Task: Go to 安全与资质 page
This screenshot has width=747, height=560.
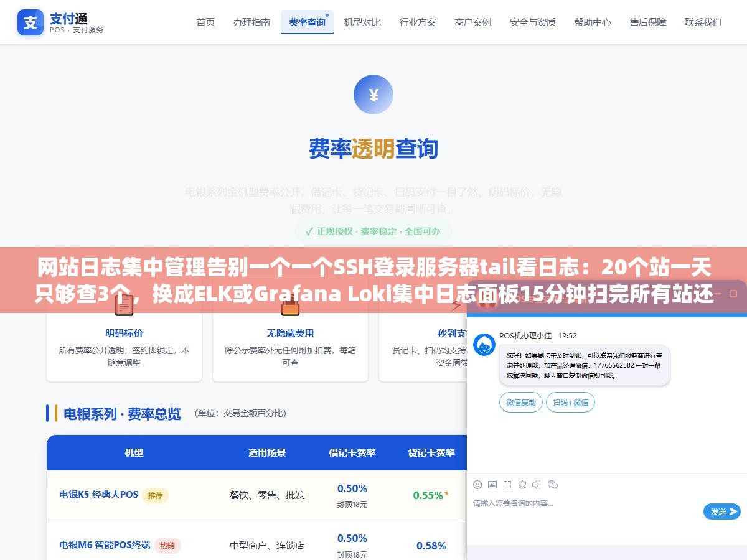Action: [x=533, y=22]
